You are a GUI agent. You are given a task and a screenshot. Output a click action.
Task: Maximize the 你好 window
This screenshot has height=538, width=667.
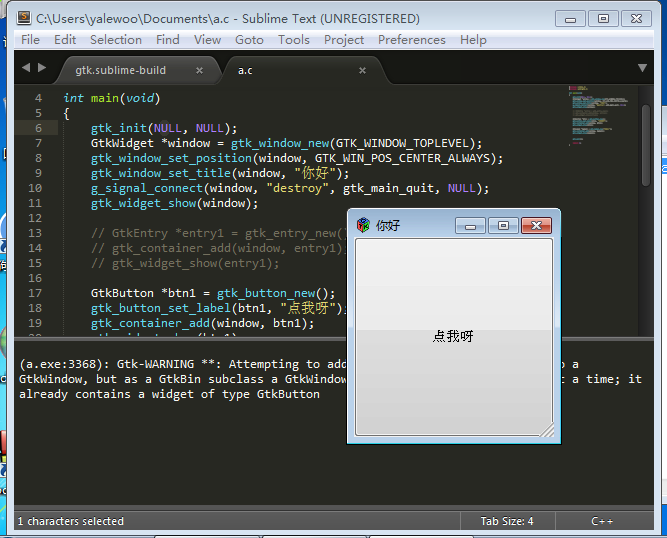(503, 226)
